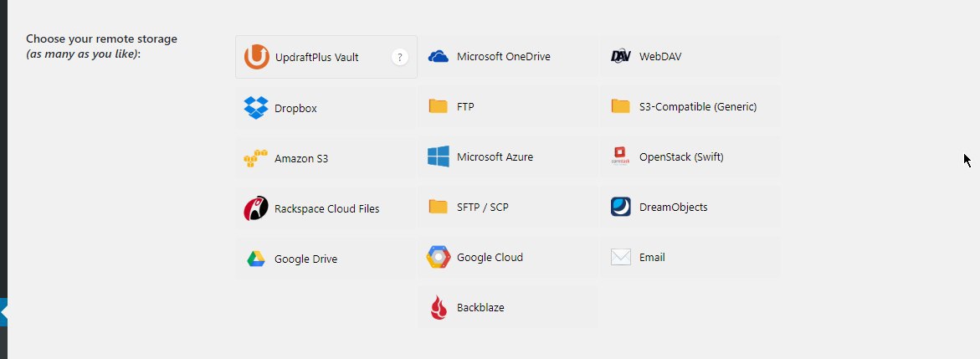Choose S3-Compatible (Generic) storage label
Viewport: 980px width, 359px height.
698,107
